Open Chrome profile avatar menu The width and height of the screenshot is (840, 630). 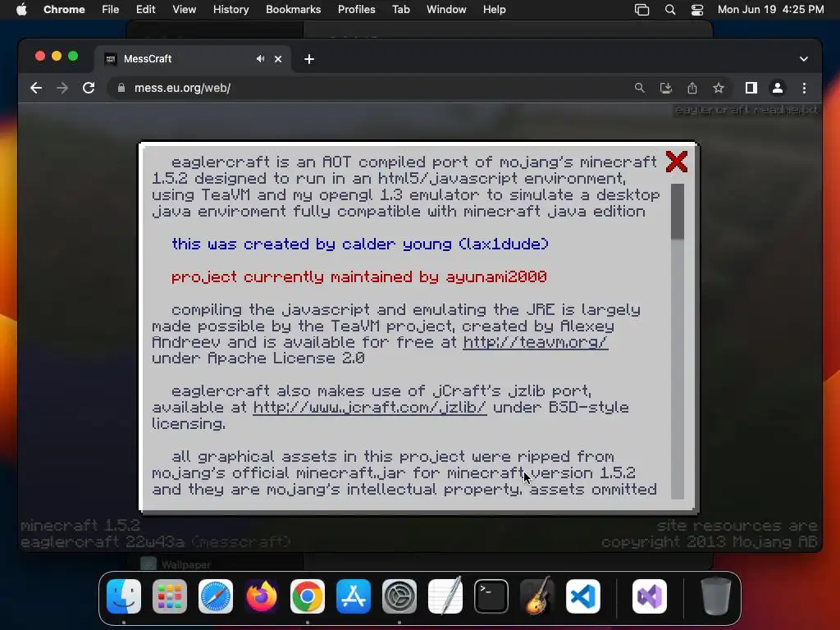click(778, 88)
